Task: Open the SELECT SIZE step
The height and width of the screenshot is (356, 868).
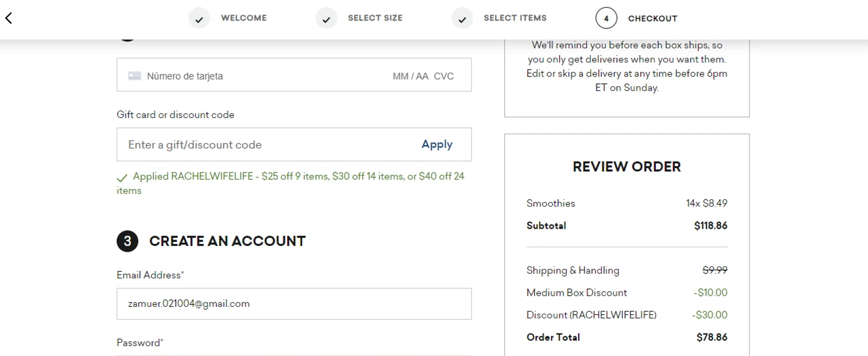Action: click(x=375, y=18)
